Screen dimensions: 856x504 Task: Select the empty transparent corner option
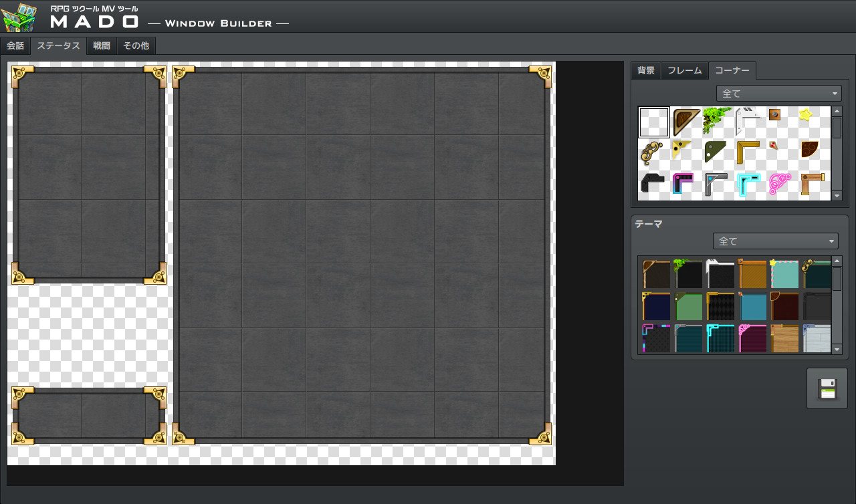tap(653, 122)
